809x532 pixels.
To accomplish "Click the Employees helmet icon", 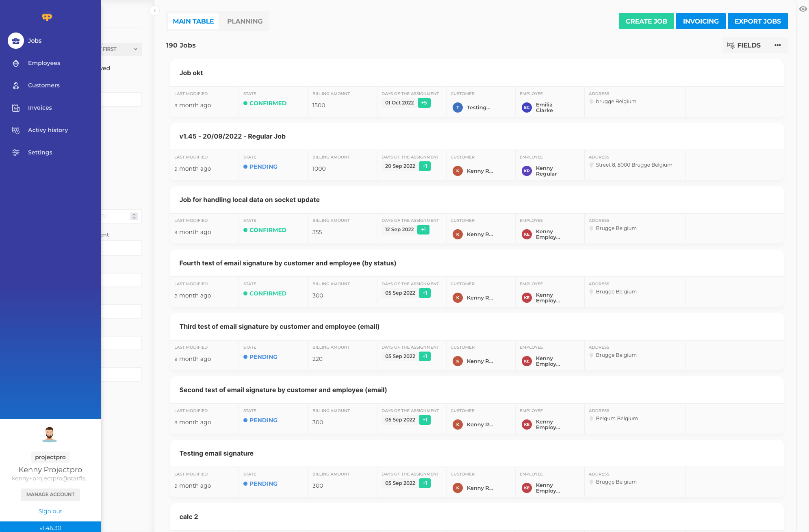I will click(16, 63).
